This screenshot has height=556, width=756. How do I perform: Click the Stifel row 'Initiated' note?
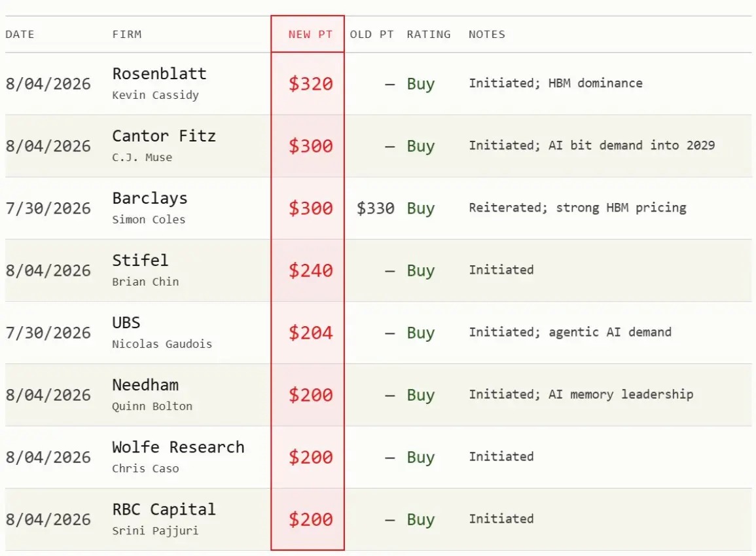pyautogui.click(x=501, y=270)
